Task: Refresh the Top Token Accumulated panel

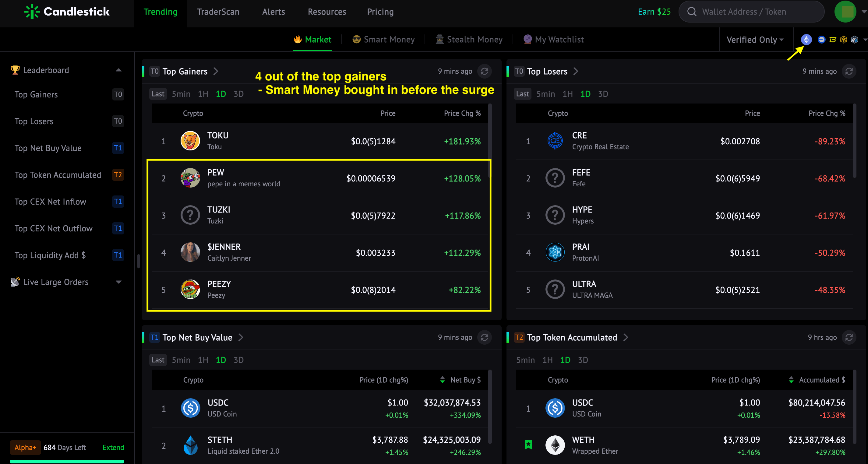Action: pyautogui.click(x=849, y=337)
